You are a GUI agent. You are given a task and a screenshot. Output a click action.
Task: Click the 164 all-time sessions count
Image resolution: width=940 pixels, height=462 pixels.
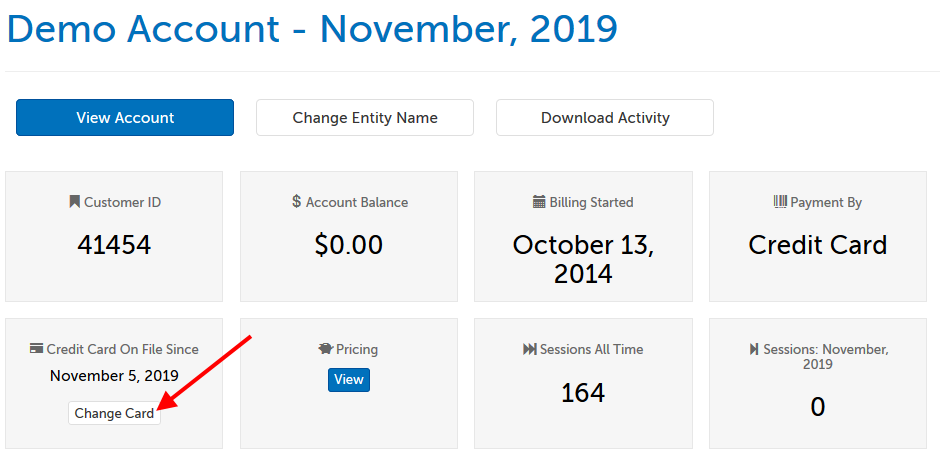coord(583,393)
